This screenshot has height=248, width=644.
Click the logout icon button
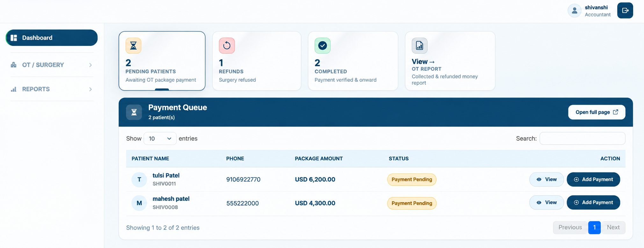[625, 11]
